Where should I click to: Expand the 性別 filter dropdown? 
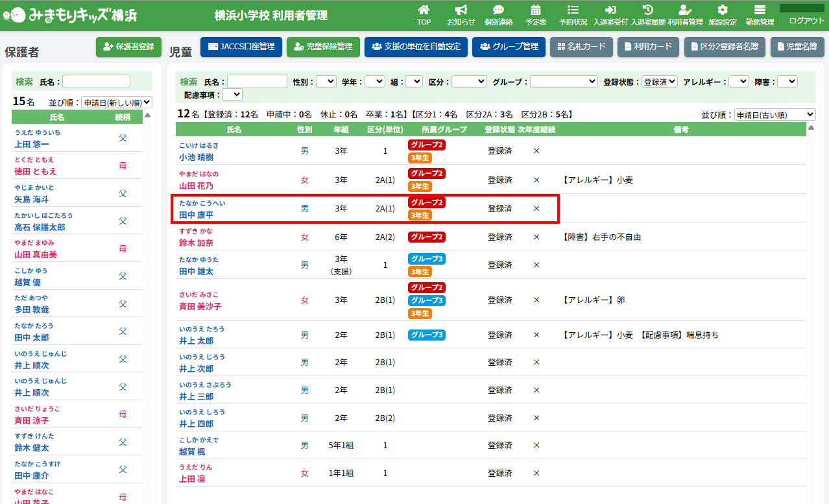[326, 82]
